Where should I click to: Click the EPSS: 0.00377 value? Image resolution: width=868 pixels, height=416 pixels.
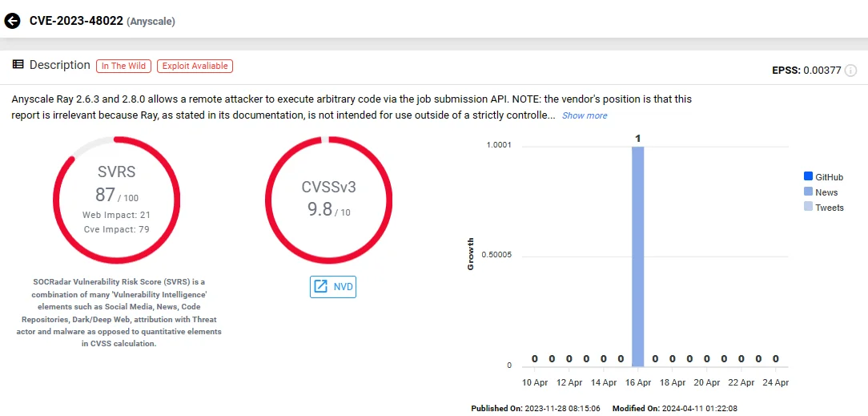point(806,71)
